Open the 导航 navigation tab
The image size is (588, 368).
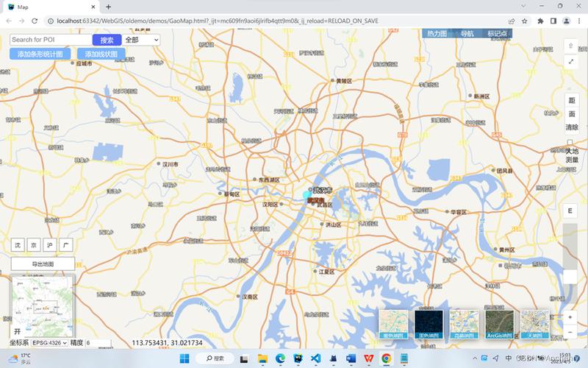tap(467, 34)
